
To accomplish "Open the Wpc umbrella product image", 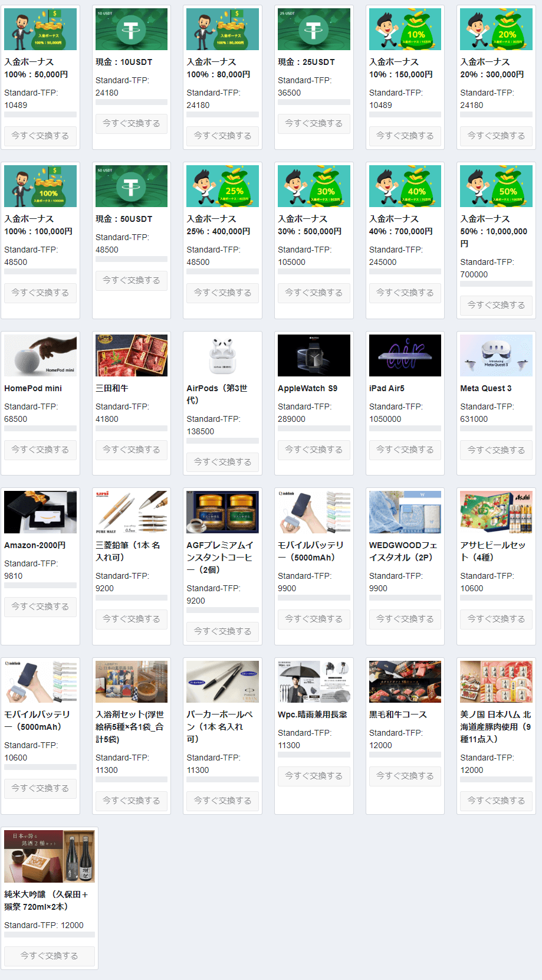I will (314, 681).
